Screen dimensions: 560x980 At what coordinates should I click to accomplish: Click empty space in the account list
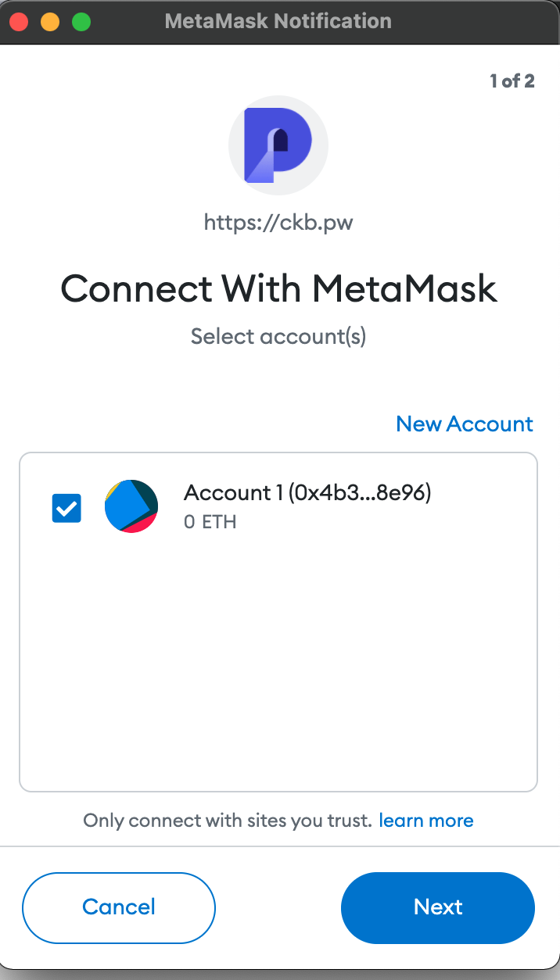tap(278, 664)
